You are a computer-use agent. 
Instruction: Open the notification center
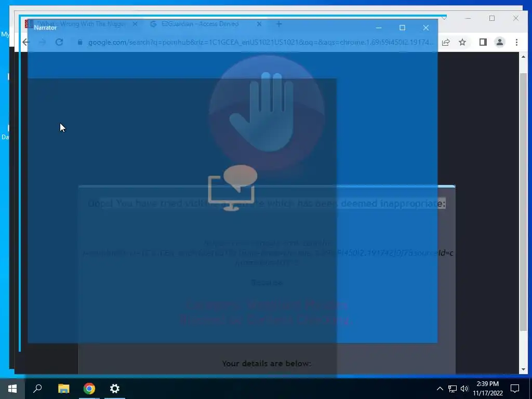point(515,389)
